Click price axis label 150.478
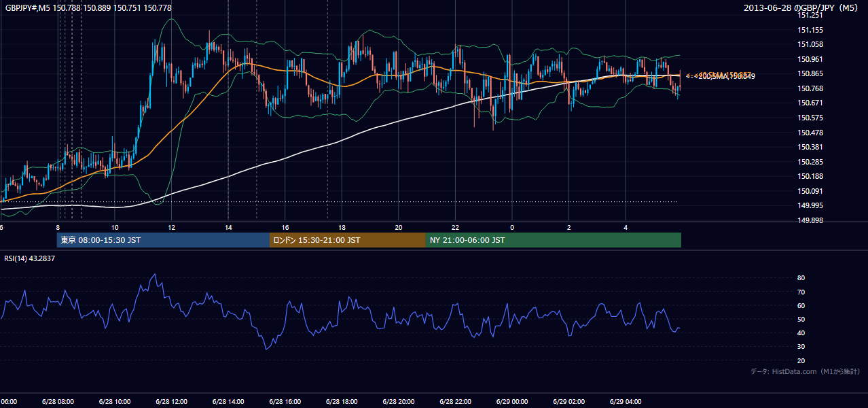This screenshot has height=408, width=868. click(811, 133)
